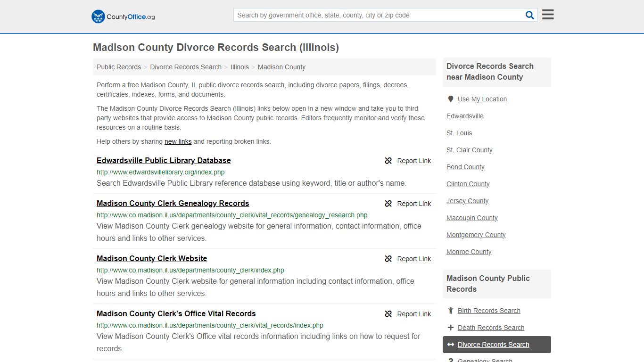This screenshot has height=362, width=644.
Task: Open St. Louis nearby link
Action: coord(459,133)
